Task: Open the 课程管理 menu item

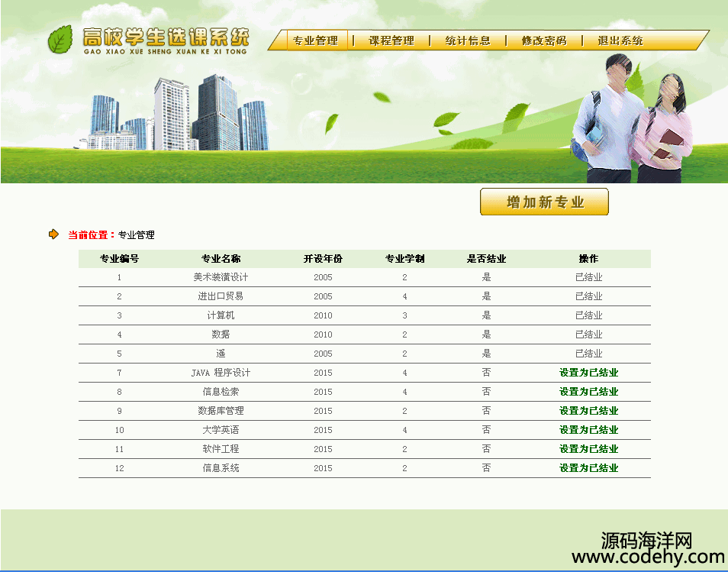Action: (x=391, y=41)
